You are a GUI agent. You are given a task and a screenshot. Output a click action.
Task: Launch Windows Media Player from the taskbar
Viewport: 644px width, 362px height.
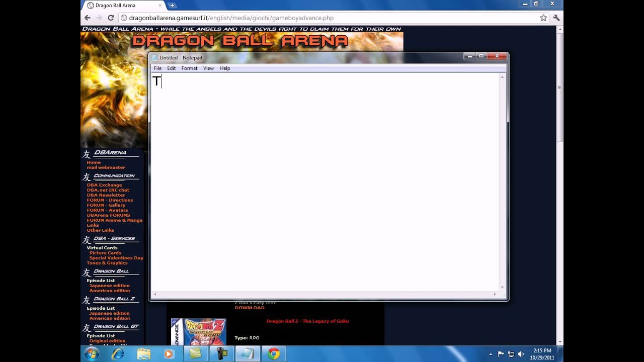tap(169, 354)
